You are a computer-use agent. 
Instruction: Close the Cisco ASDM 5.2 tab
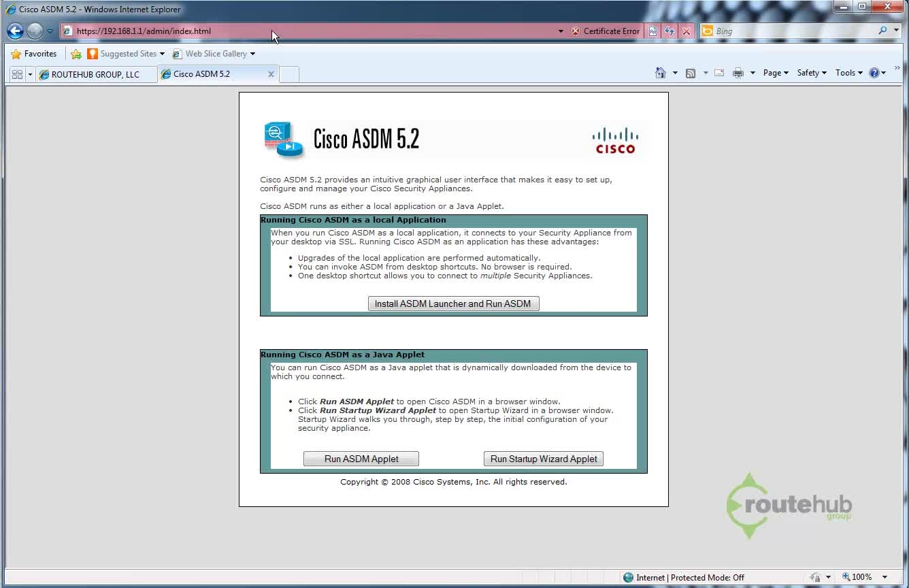click(271, 74)
